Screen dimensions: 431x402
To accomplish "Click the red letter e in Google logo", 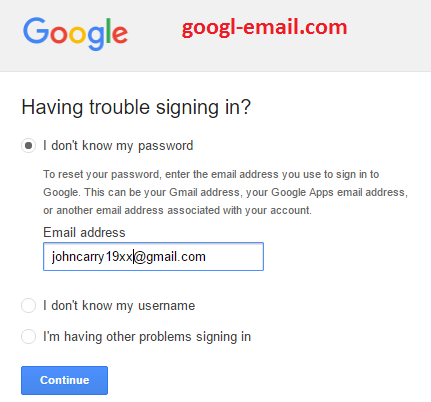I will [120, 34].
